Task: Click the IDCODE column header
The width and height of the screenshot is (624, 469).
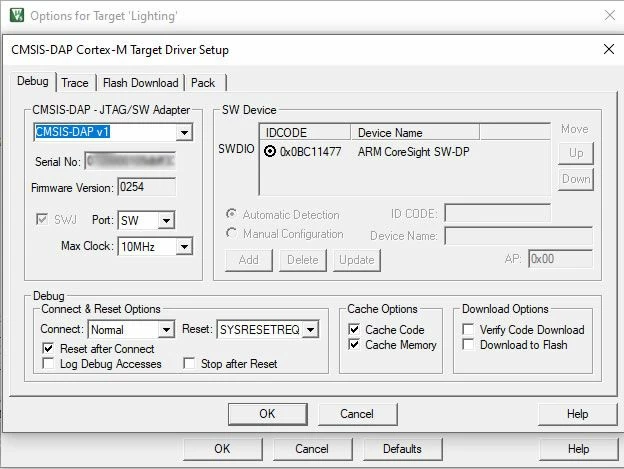Action: pyautogui.click(x=305, y=132)
